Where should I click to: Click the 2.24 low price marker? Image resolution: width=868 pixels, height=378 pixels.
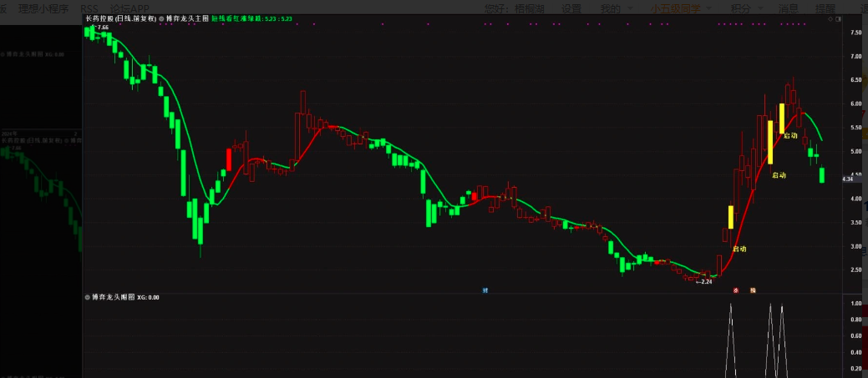tap(704, 282)
